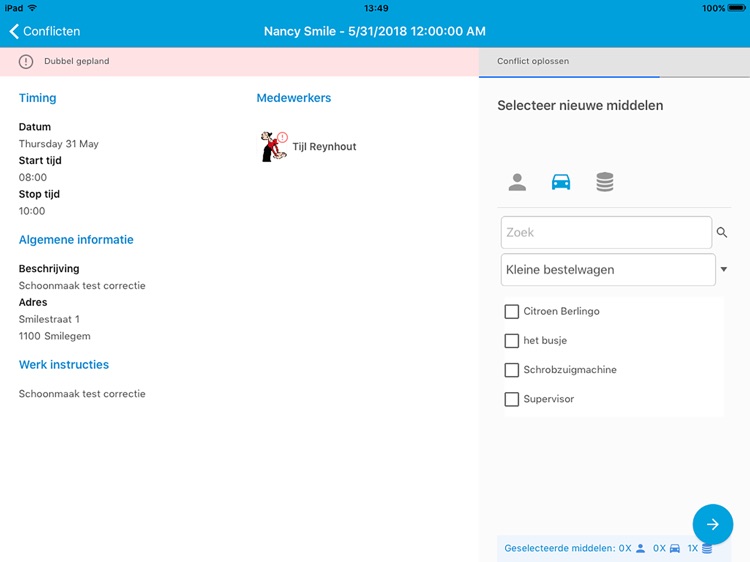750x562 pixels.
Task: Check the Schrobzuigmachine checkbox
Action: click(511, 370)
